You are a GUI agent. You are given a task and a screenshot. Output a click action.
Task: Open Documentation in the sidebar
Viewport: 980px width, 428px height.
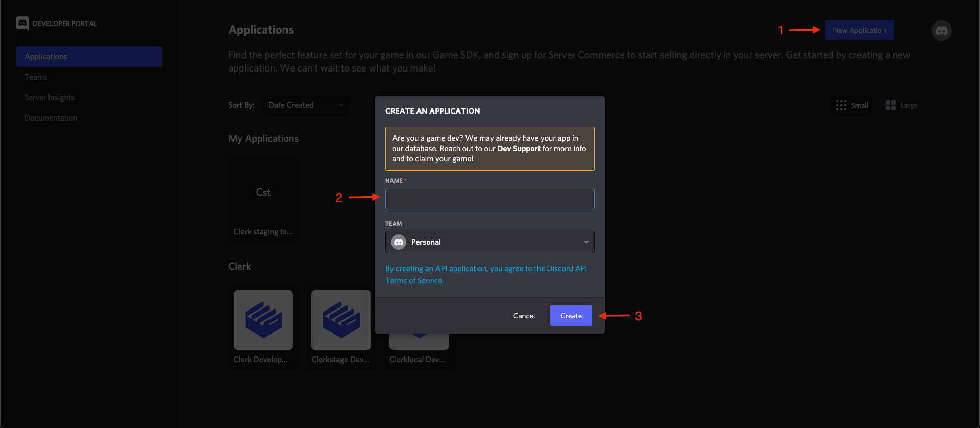[x=51, y=118]
